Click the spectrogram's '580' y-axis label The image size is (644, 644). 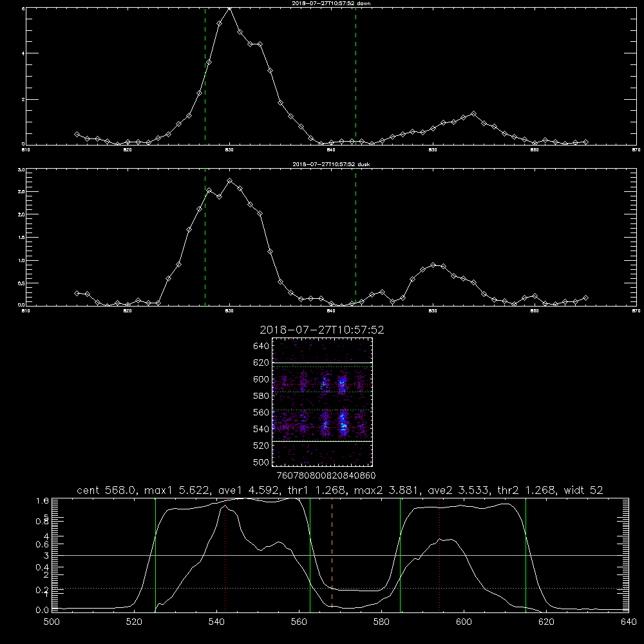[261, 396]
